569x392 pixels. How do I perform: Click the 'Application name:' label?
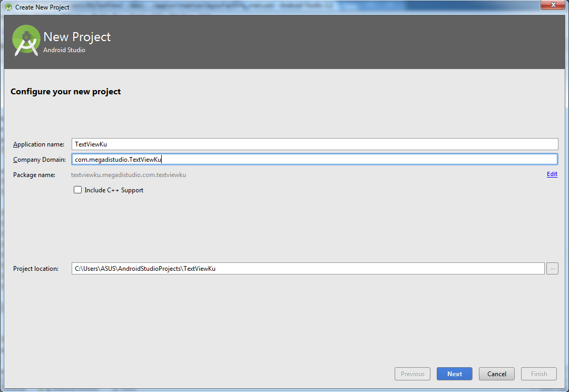point(38,144)
